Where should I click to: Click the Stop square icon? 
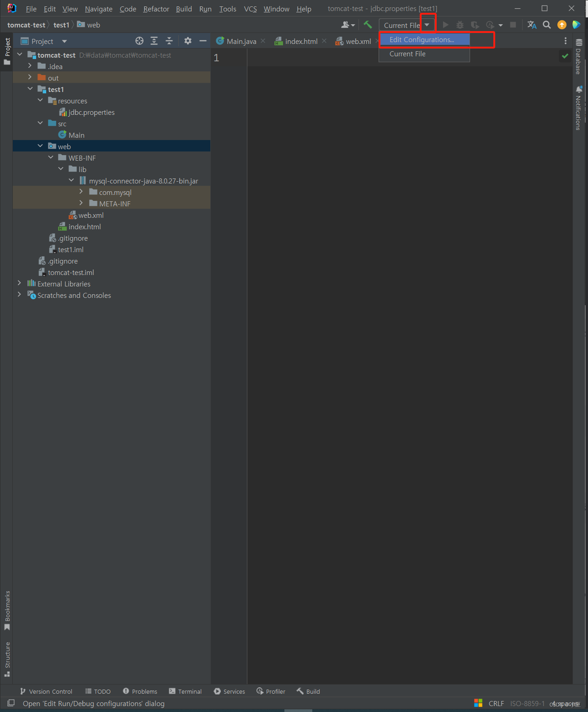click(x=513, y=25)
